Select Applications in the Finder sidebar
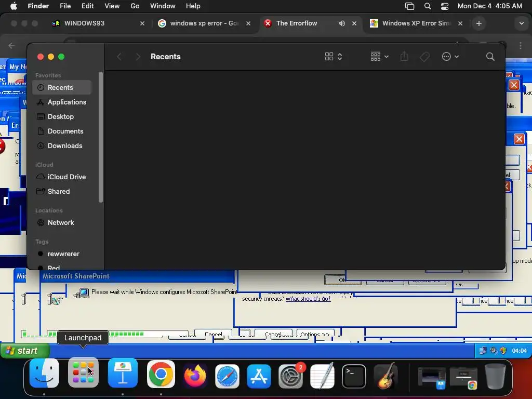The image size is (532, 399). (62, 102)
